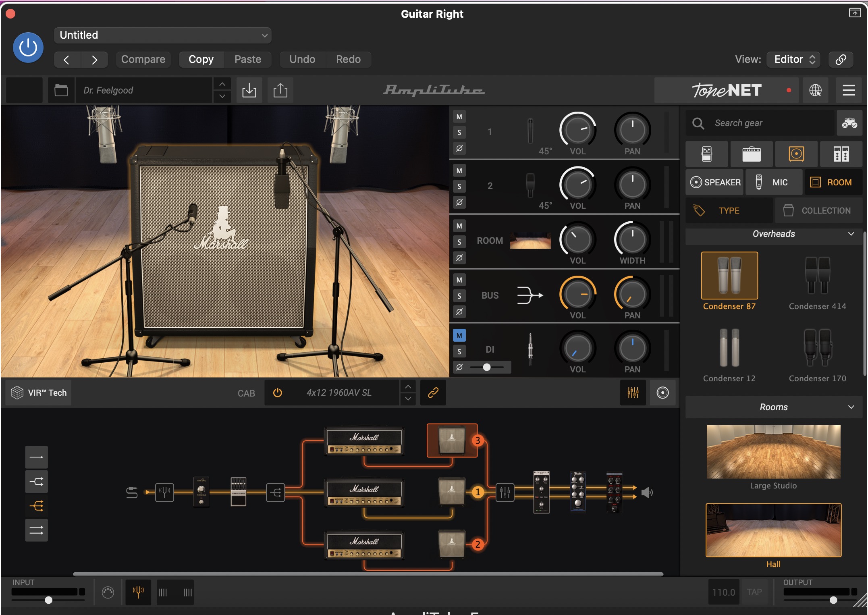Select the amp gear category icon
This screenshot has height=615, width=868.
(752, 154)
